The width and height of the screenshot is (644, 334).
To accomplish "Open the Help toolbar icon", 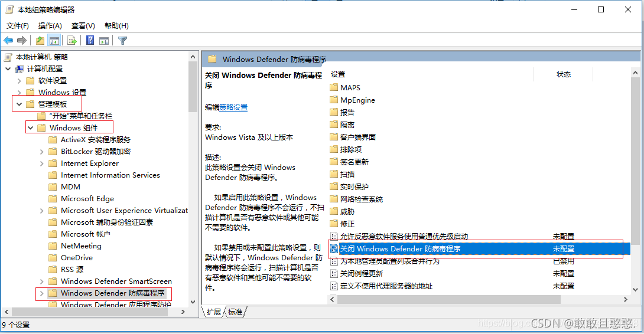I will (90, 40).
